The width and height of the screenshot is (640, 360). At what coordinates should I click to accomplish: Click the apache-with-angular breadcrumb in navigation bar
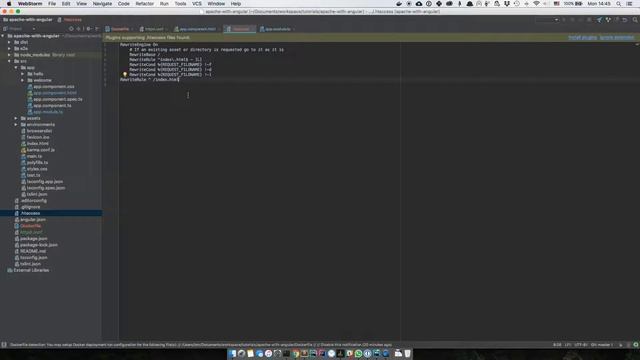(x=28, y=20)
